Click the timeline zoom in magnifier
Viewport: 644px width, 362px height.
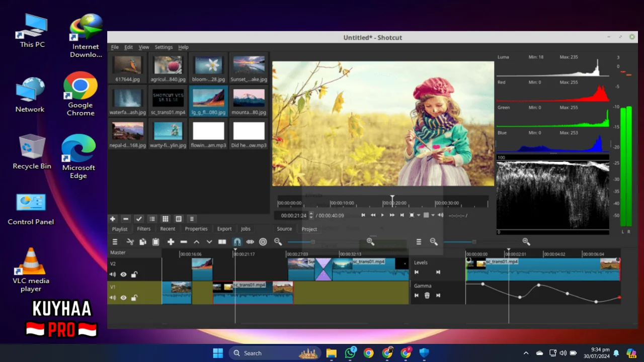(370, 242)
